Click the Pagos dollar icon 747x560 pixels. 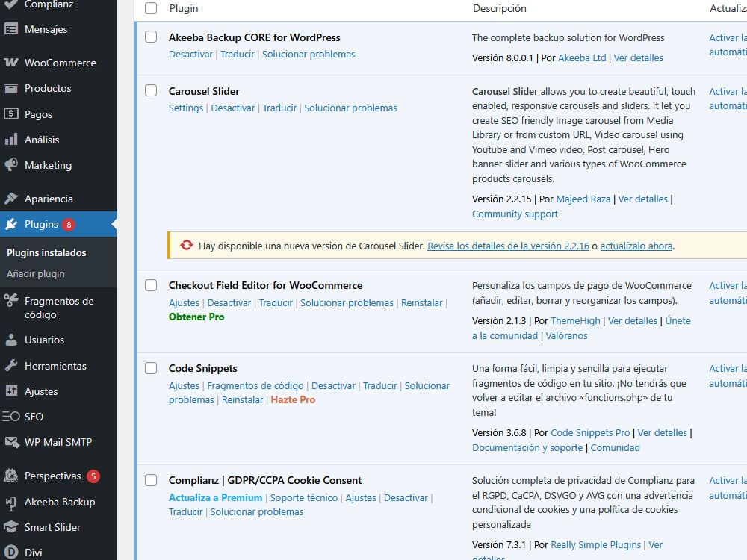pos(11,113)
